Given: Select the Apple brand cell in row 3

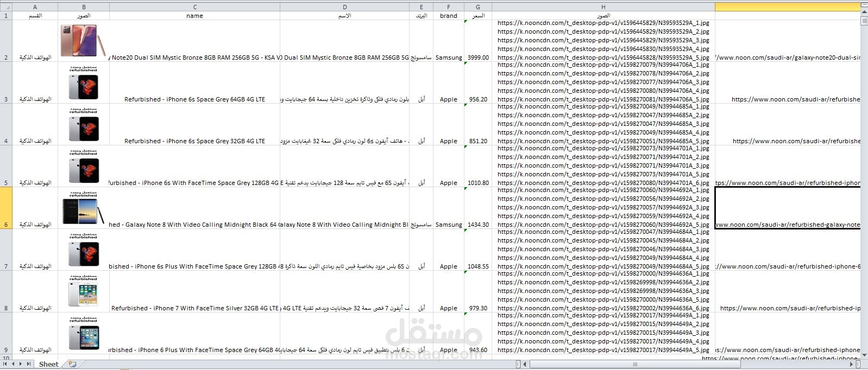Looking at the screenshot, I should coord(449,83).
